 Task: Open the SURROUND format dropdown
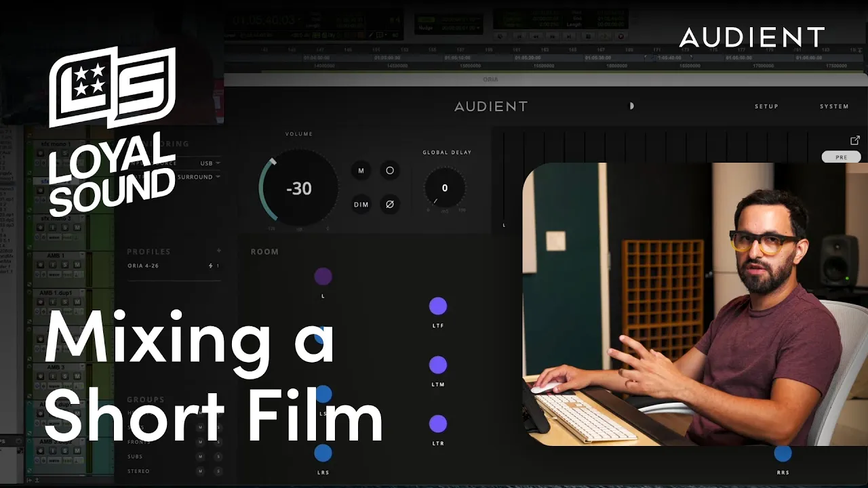(x=199, y=177)
